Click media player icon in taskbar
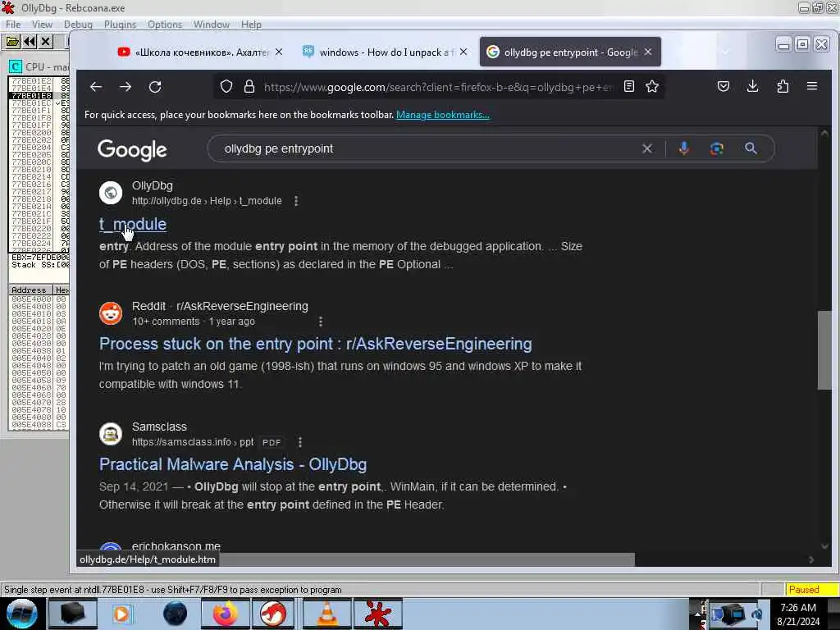 [x=121, y=614]
